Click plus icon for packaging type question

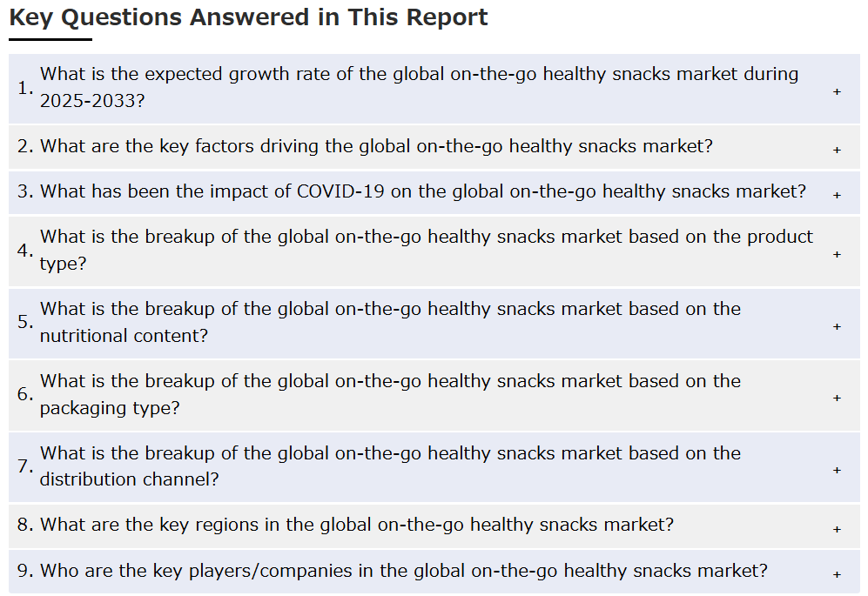[837, 398]
